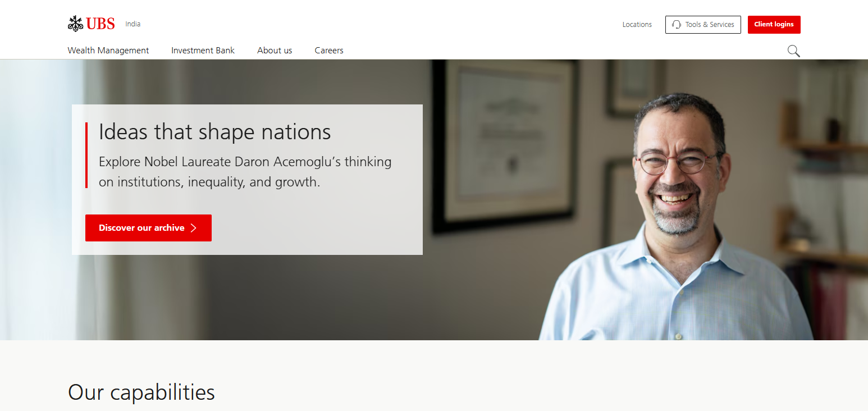This screenshot has height=411, width=868.
Task: Open the Locations link
Action: (637, 25)
